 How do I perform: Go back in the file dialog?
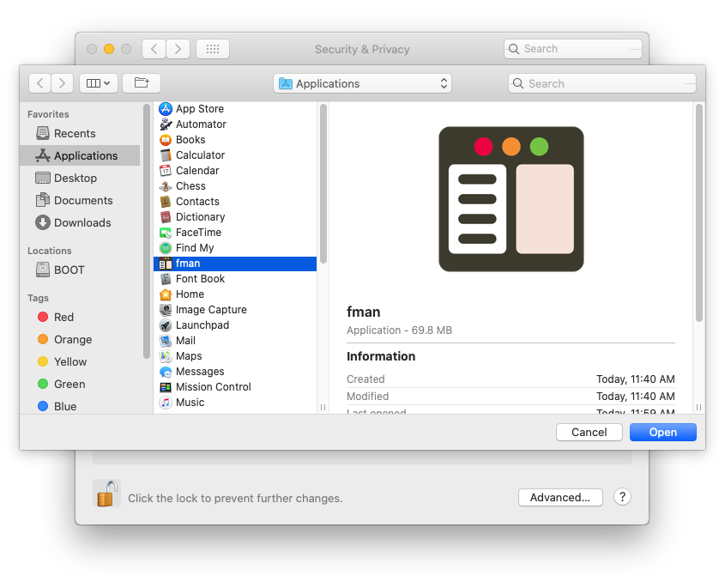point(39,83)
